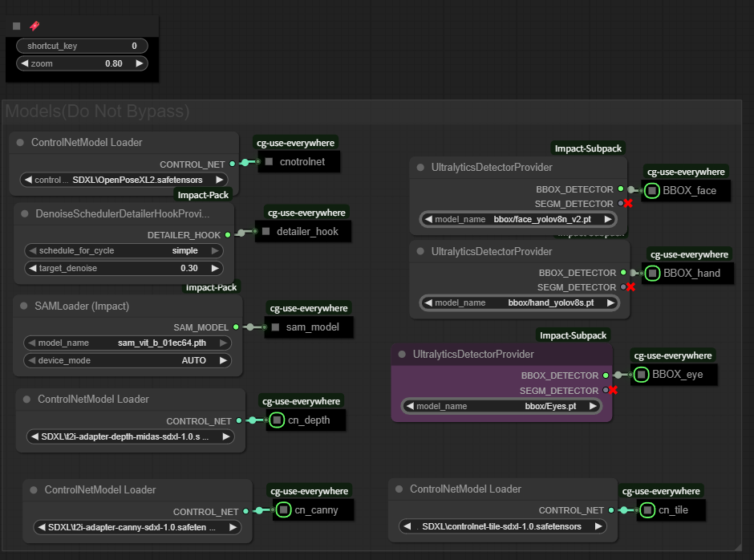
Task: Collapse the hand_yolov8s UltralyticsDetectorProvider node
Action: (420, 251)
